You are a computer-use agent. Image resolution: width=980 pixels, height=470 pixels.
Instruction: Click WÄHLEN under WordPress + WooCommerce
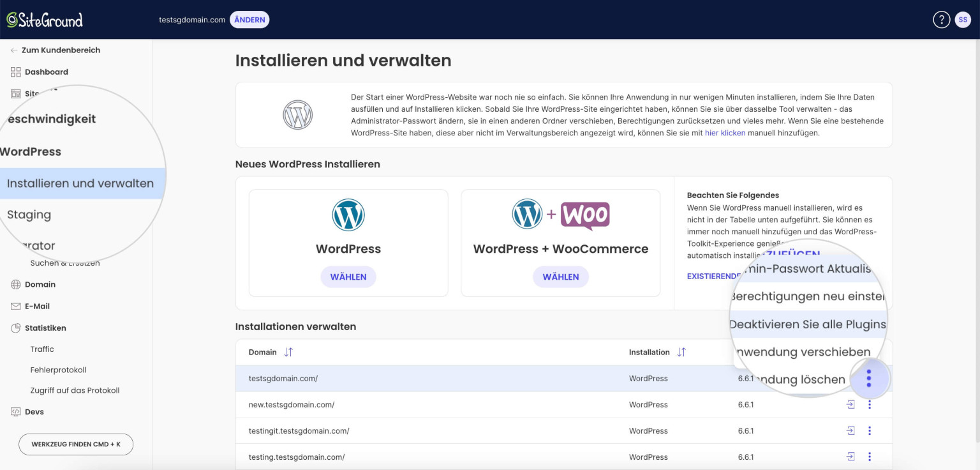click(x=561, y=277)
